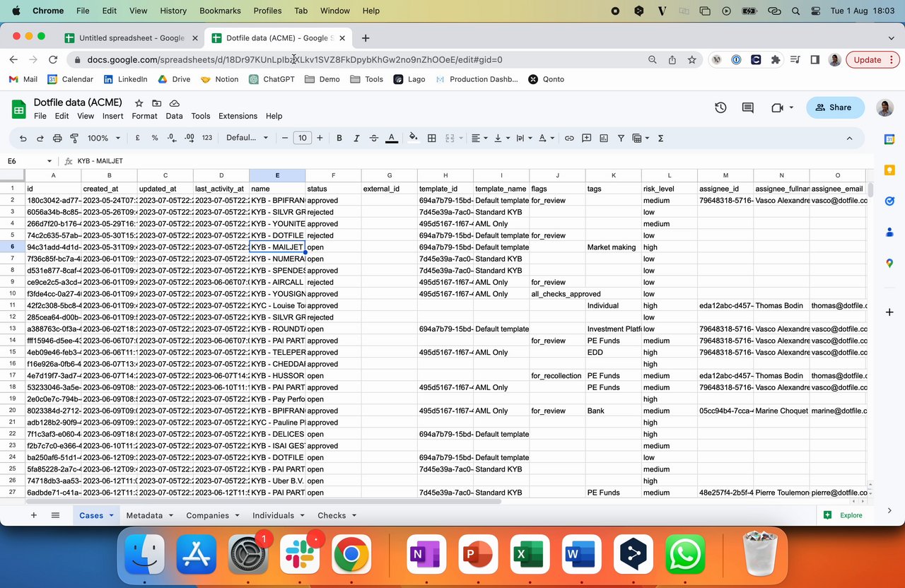
Task: Click the font size input field
Action: (302, 139)
